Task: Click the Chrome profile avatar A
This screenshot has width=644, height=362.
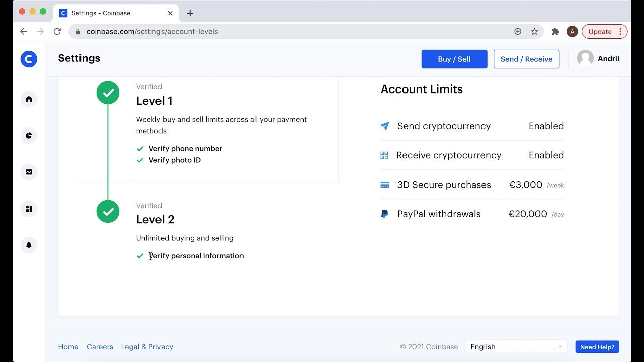Action: click(x=572, y=31)
